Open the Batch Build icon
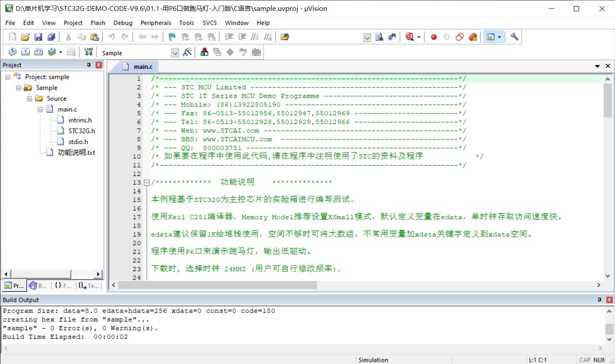Image resolution: width=615 pixels, height=364 pixels. (52, 52)
